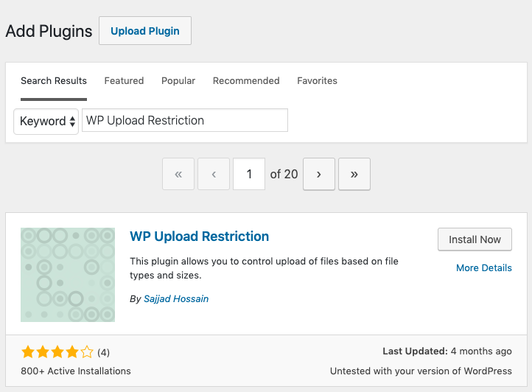Jump to last page arrow

pyautogui.click(x=354, y=175)
